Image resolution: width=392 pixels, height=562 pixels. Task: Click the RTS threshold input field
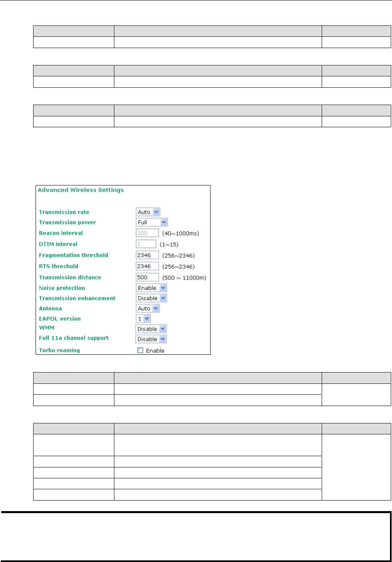click(147, 266)
